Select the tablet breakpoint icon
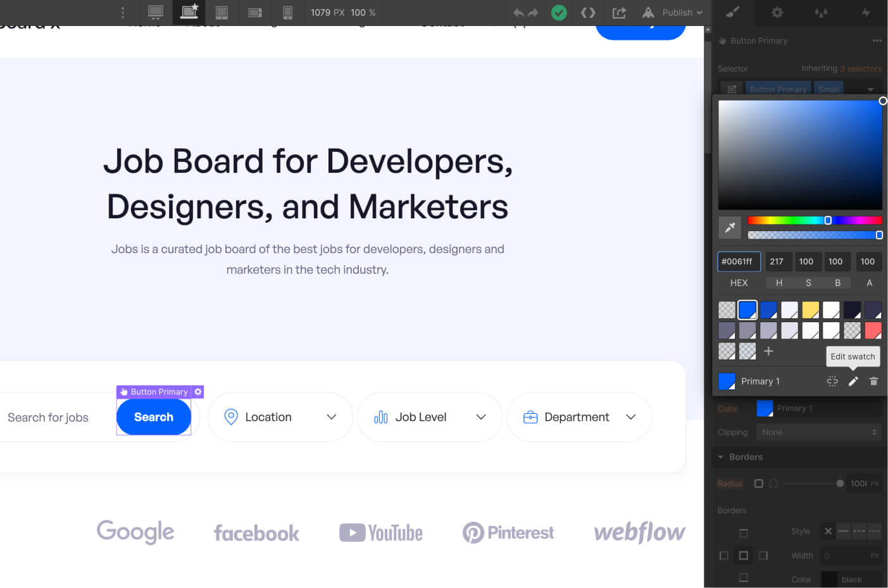The image size is (888, 588). (222, 12)
